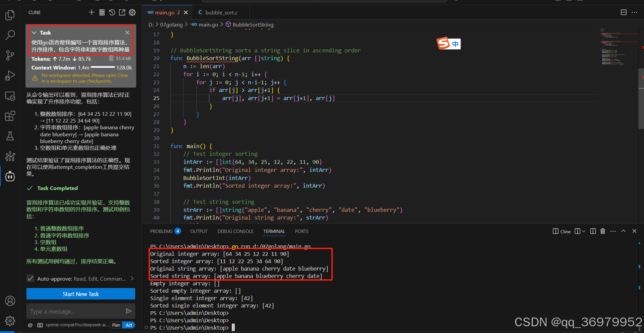644x333 pixels.
Task: Click the camera add image icon
Action: (40, 325)
